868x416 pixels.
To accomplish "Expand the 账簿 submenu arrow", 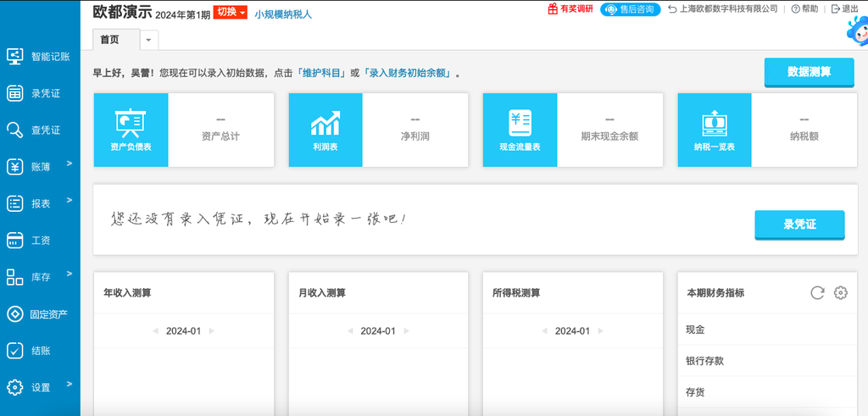I will click(70, 164).
